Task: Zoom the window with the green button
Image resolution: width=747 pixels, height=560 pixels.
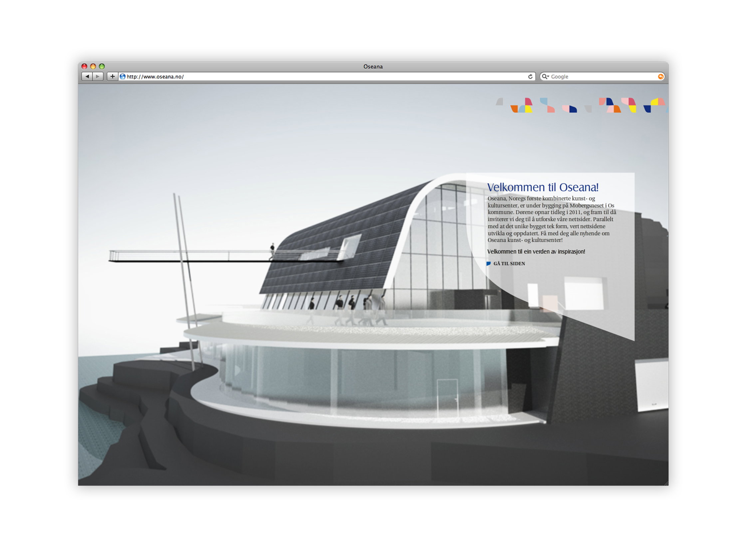Action: [x=102, y=67]
